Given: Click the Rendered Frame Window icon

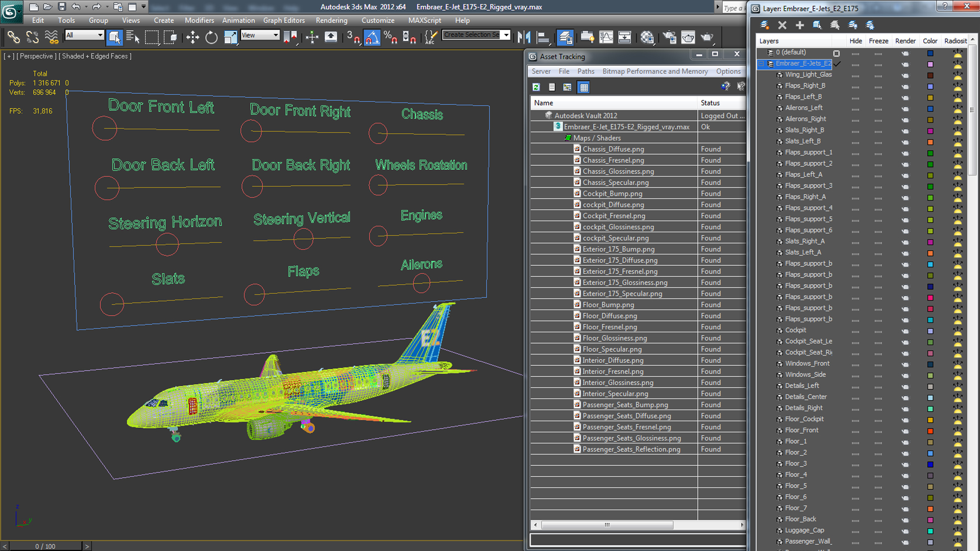Looking at the screenshot, I should (688, 37).
